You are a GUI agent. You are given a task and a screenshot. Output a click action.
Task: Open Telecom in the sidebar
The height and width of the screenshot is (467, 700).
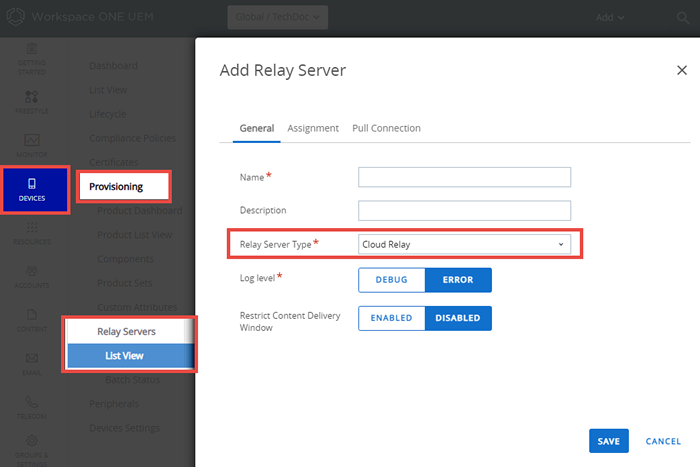click(32, 407)
